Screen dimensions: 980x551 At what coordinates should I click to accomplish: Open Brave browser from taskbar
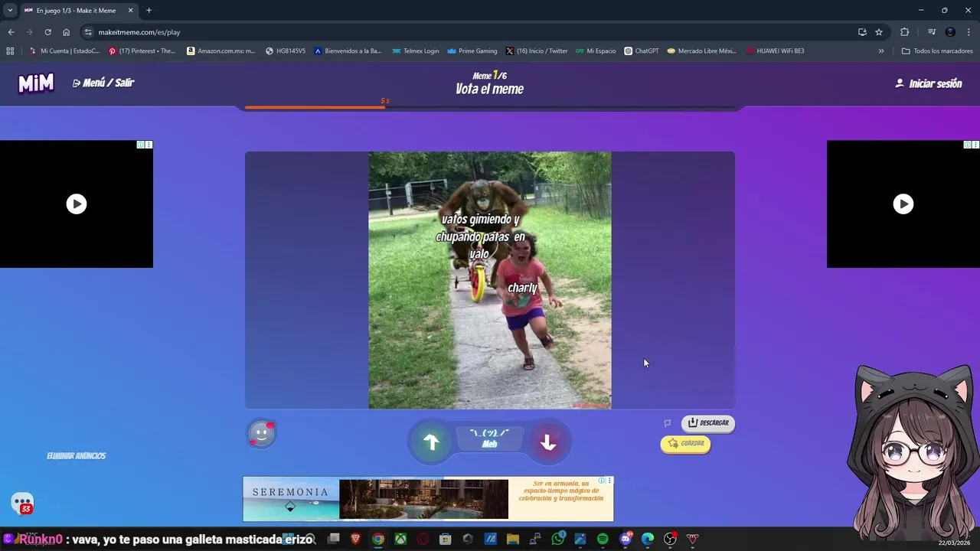(355, 539)
